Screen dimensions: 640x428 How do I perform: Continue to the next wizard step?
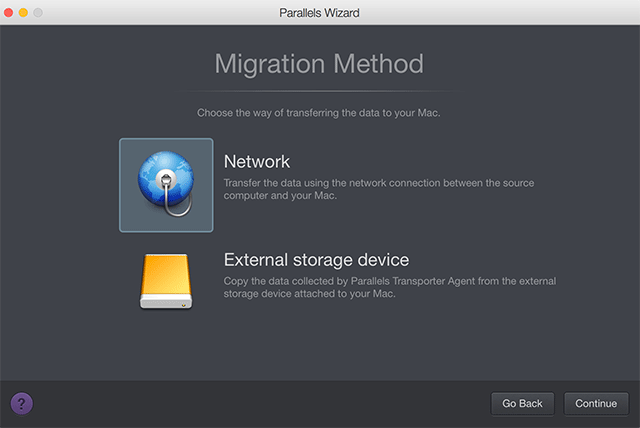596,404
